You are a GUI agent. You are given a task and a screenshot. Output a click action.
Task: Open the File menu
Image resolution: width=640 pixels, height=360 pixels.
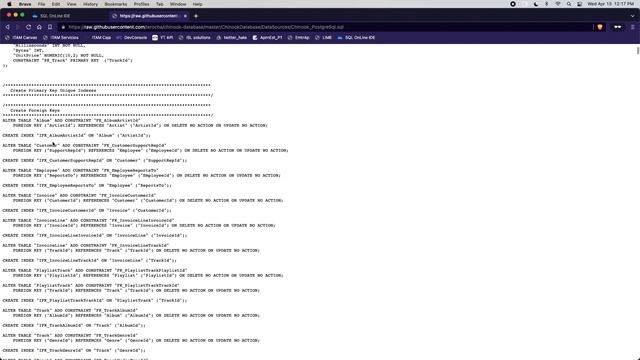[x=42, y=4]
